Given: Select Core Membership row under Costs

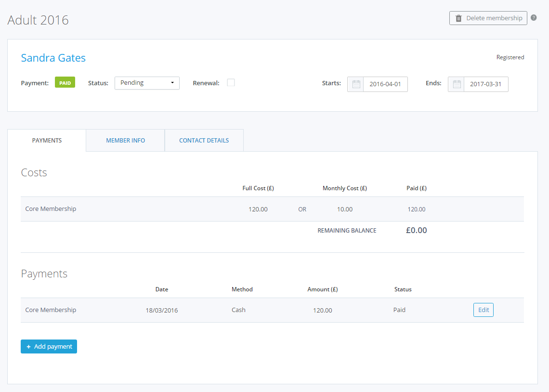Looking at the screenshot, I should [51, 209].
